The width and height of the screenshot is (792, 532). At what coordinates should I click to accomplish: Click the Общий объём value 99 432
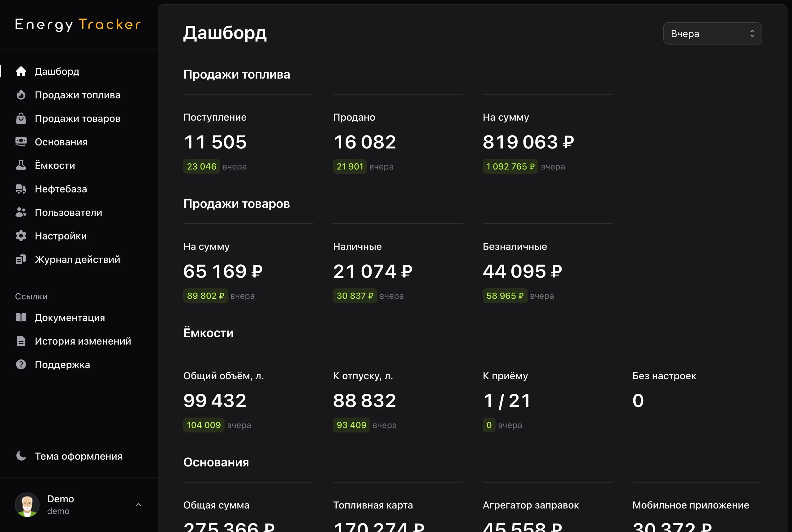(215, 400)
